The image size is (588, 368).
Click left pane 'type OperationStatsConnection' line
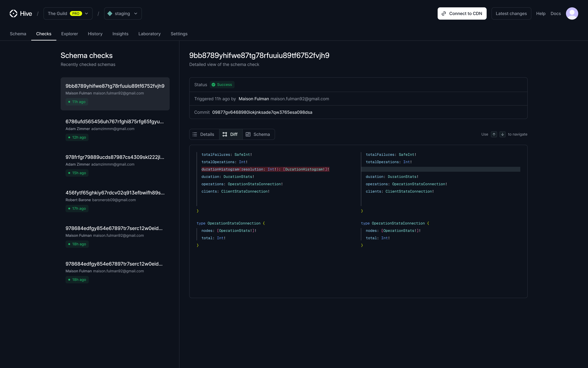pos(231,223)
